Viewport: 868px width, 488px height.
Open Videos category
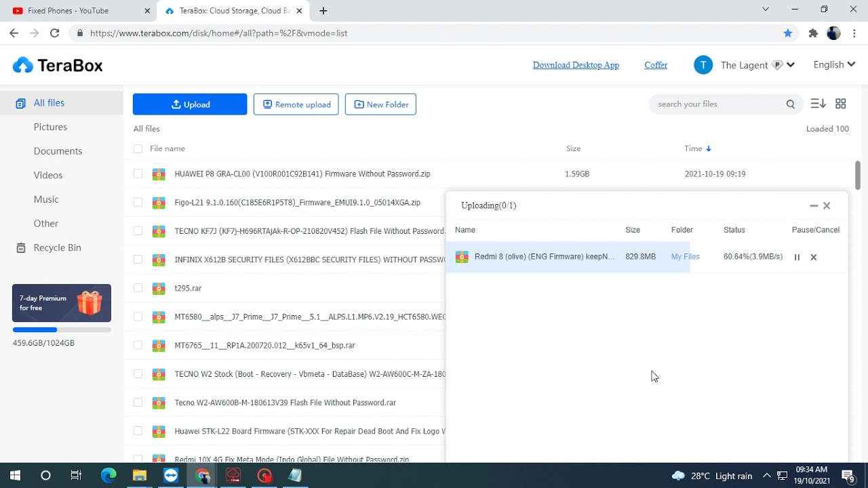point(48,175)
